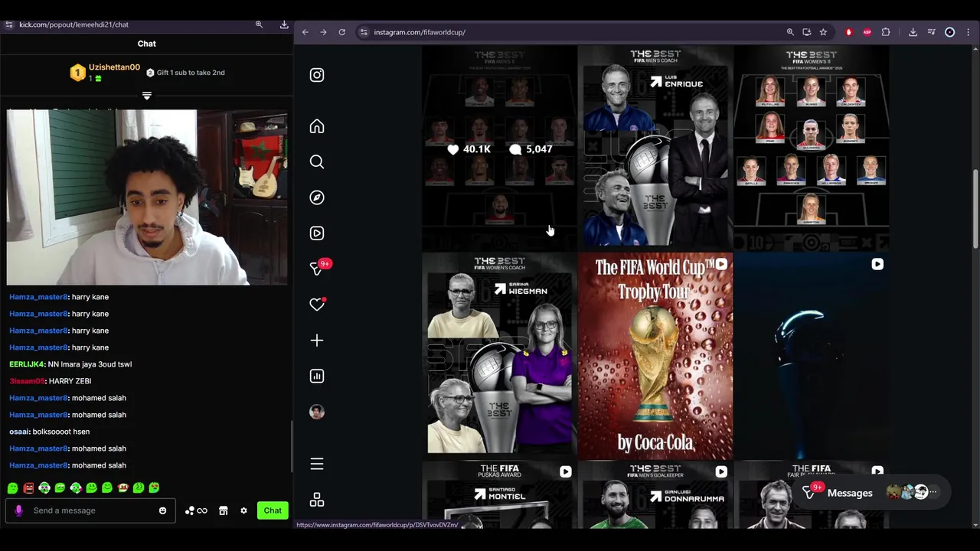This screenshot has width=980, height=551.
Task: Click the purple microphone icon in chat
Action: (x=18, y=510)
